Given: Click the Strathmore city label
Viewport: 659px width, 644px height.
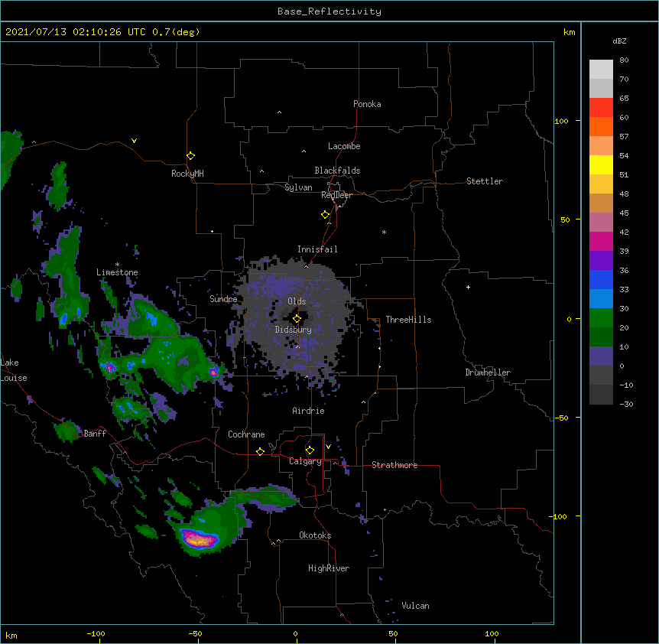Looking at the screenshot, I should 394,465.
